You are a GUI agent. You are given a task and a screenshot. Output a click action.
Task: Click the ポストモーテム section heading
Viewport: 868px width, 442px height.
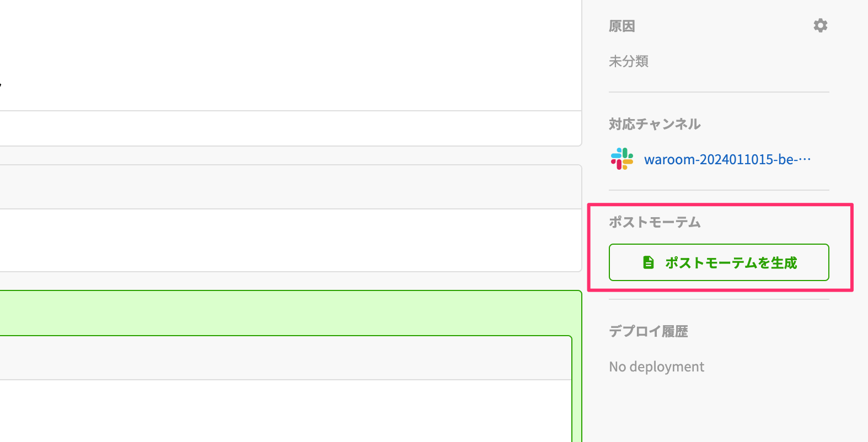[655, 222]
